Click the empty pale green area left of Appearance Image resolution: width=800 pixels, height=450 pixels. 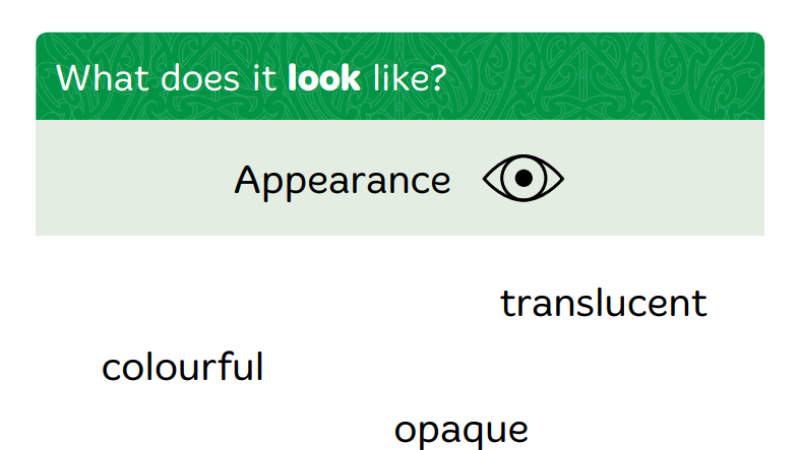coord(133,178)
